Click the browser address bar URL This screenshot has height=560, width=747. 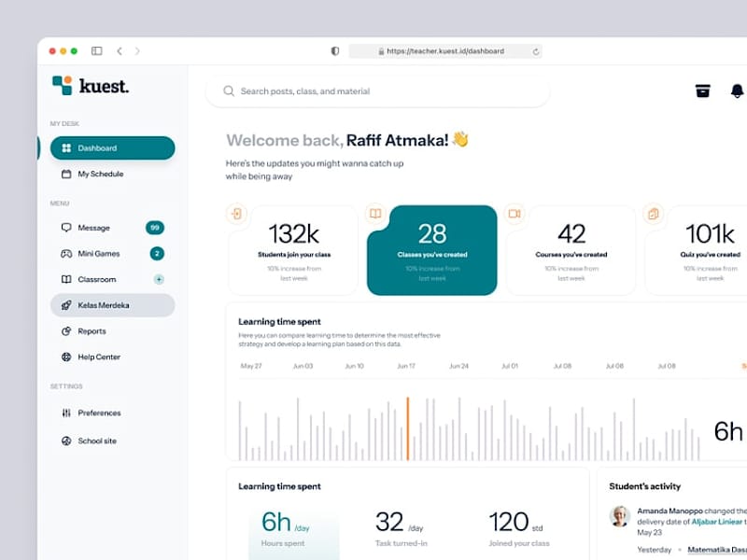[445, 51]
